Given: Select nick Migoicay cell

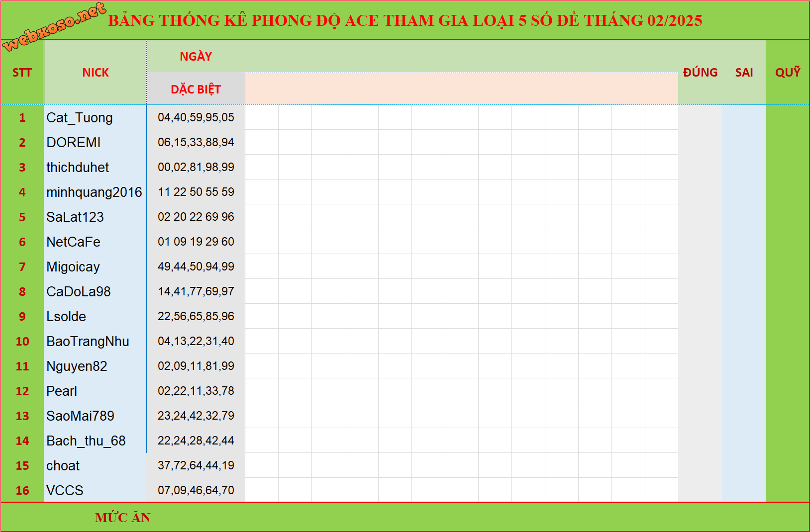Looking at the screenshot, I should click(96, 266).
